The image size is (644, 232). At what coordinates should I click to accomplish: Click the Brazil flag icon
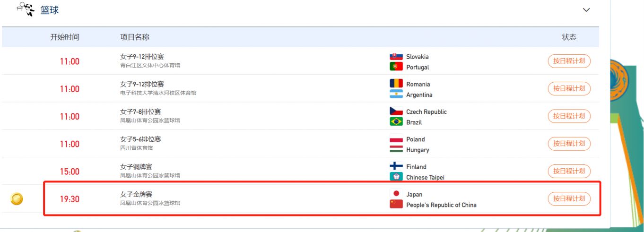[396, 122]
